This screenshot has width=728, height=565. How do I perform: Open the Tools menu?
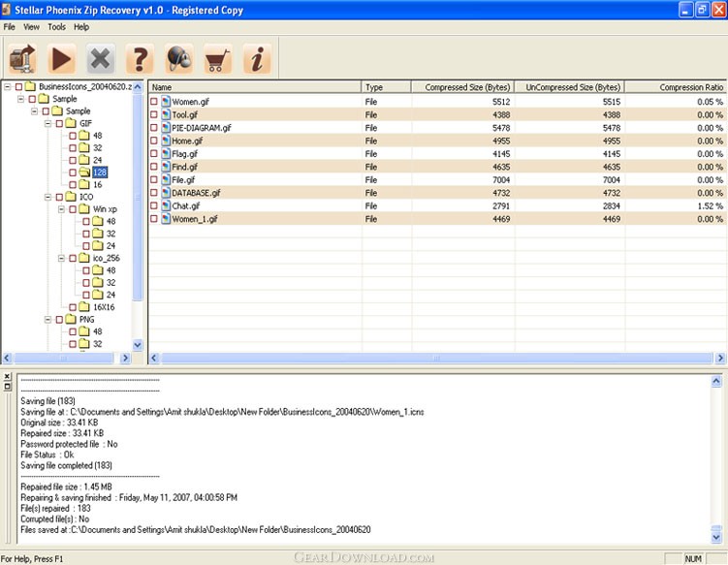click(x=56, y=27)
